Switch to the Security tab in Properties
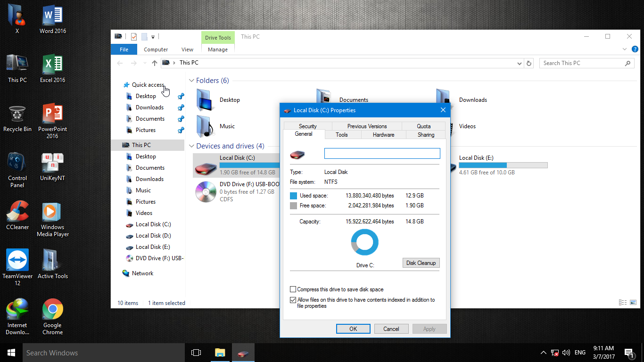Image resolution: width=644 pixels, height=362 pixels. click(308, 126)
